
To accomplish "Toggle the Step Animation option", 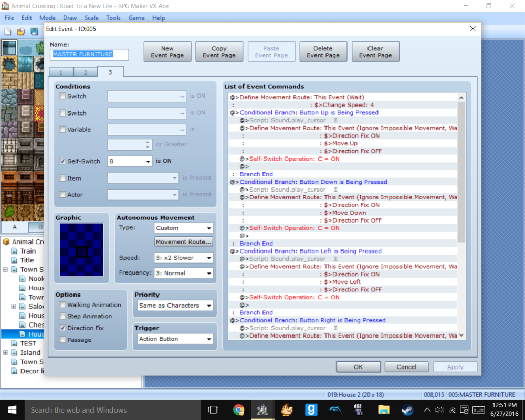I will click(62, 316).
